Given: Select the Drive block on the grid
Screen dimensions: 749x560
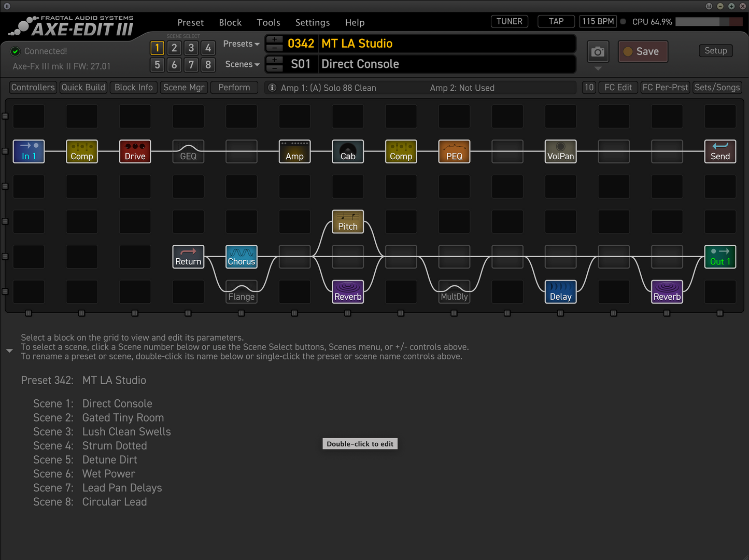Looking at the screenshot, I should coord(135,151).
